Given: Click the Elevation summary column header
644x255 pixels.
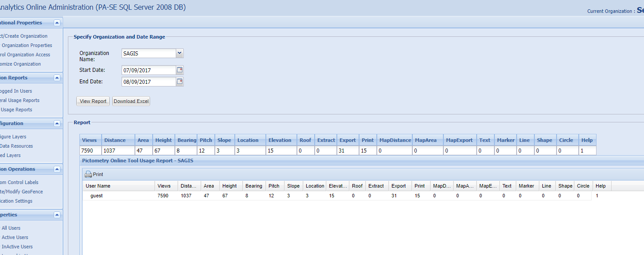Looking at the screenshot, I should [x=281, y=140].
